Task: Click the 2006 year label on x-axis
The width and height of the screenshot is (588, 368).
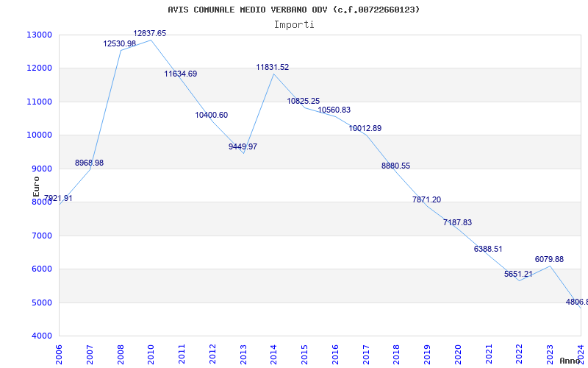Action: pyautogui.click(x=60, y=354)
